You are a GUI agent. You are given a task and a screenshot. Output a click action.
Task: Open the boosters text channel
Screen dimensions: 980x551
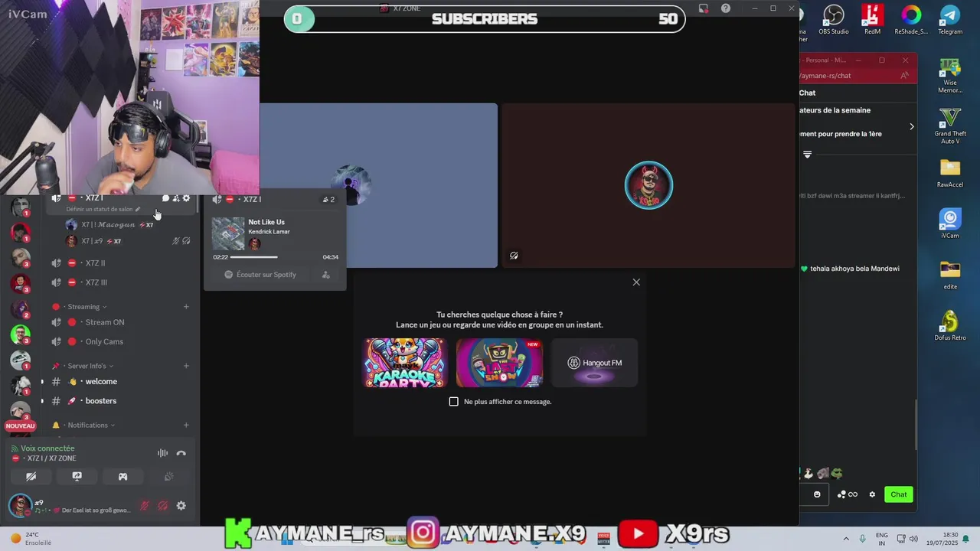pos(119,401)
